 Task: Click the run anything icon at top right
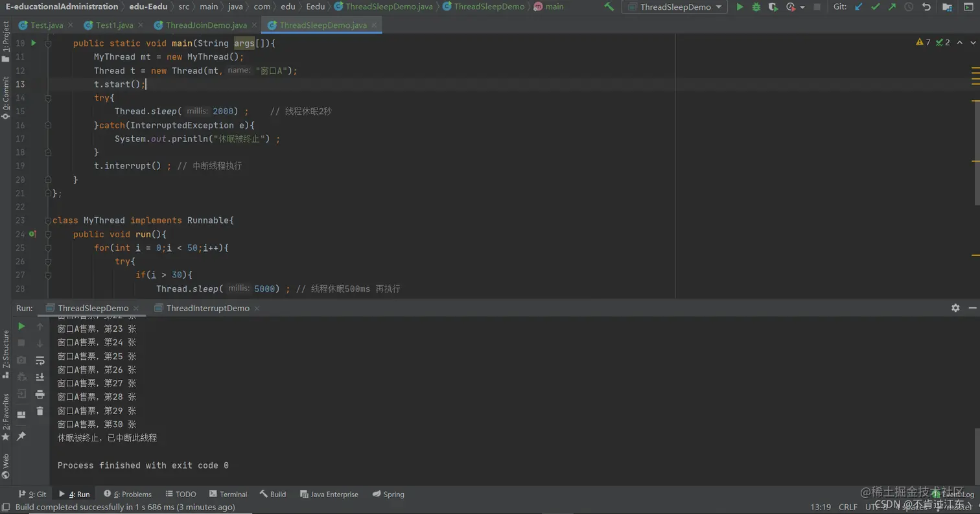[967, 7]
